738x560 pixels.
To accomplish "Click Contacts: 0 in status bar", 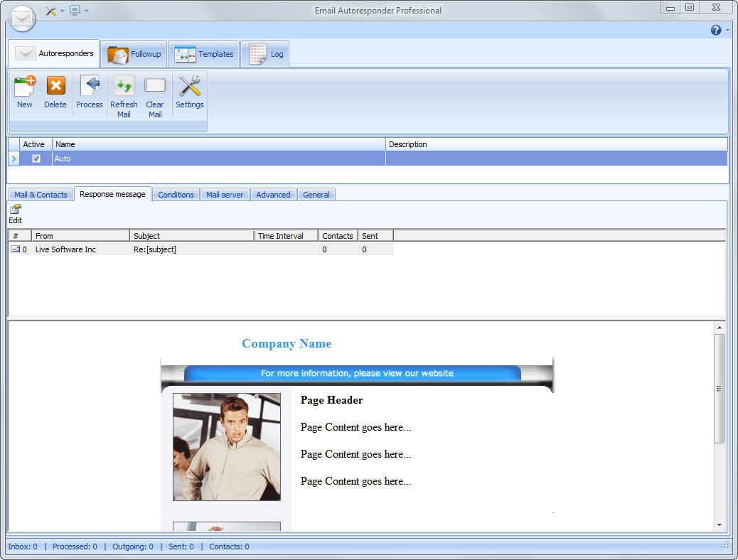I will tap(229, 546).
